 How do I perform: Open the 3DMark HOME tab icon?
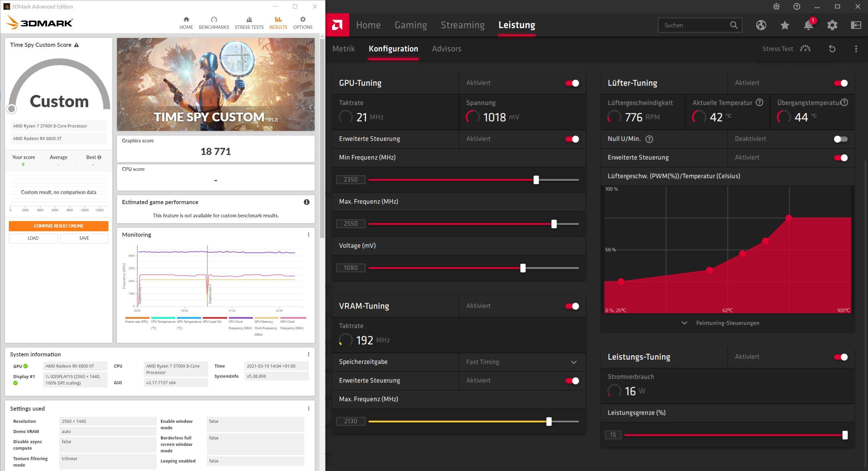(186, 19)
